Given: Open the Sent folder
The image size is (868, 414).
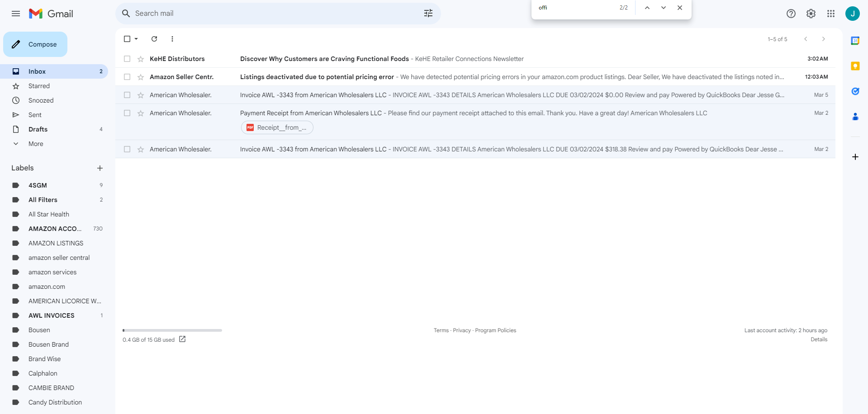Looking at the screenshot, I should pyautogui.click(x=54, y=115).
